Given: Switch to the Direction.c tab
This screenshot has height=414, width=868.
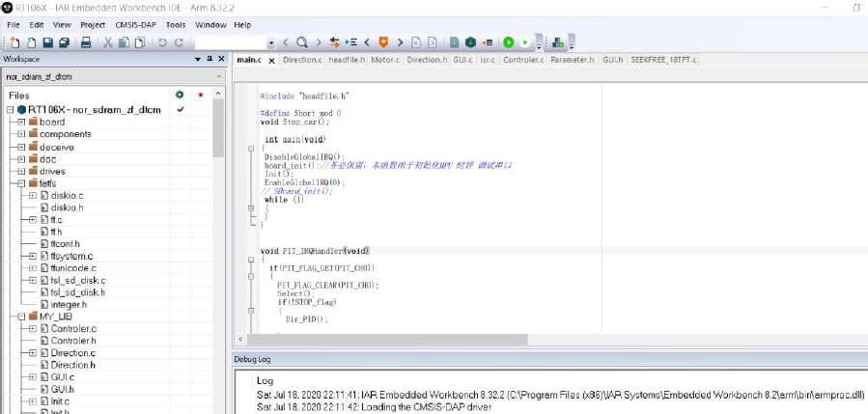Looking at the screenshot, I should (x=302, y=60).
